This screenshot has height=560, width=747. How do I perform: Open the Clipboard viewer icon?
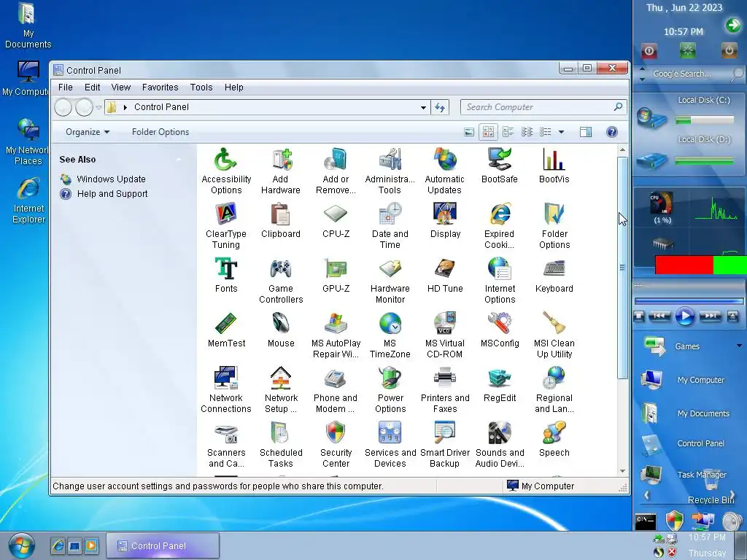(x=281, y=220)
